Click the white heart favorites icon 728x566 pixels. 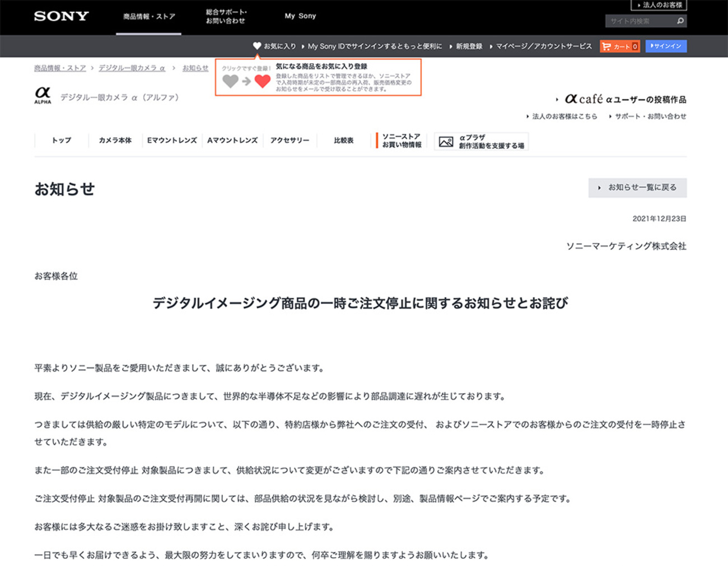tap(257, 46)
